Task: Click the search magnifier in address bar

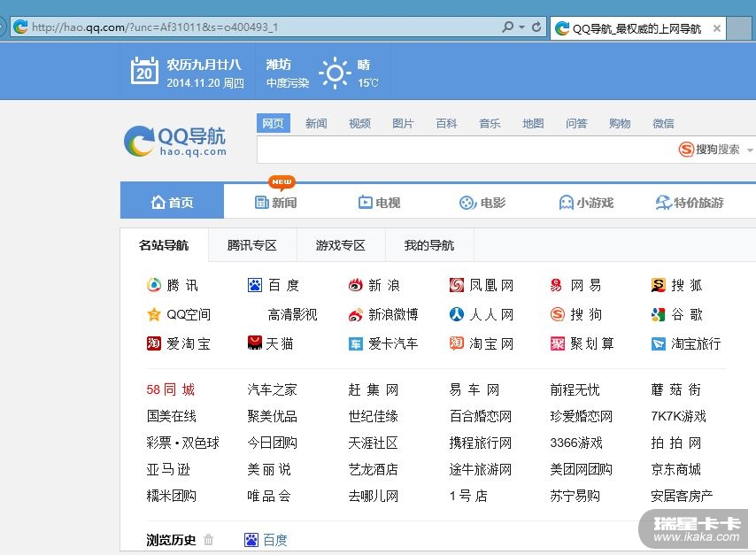Action: tap(508, 27)
